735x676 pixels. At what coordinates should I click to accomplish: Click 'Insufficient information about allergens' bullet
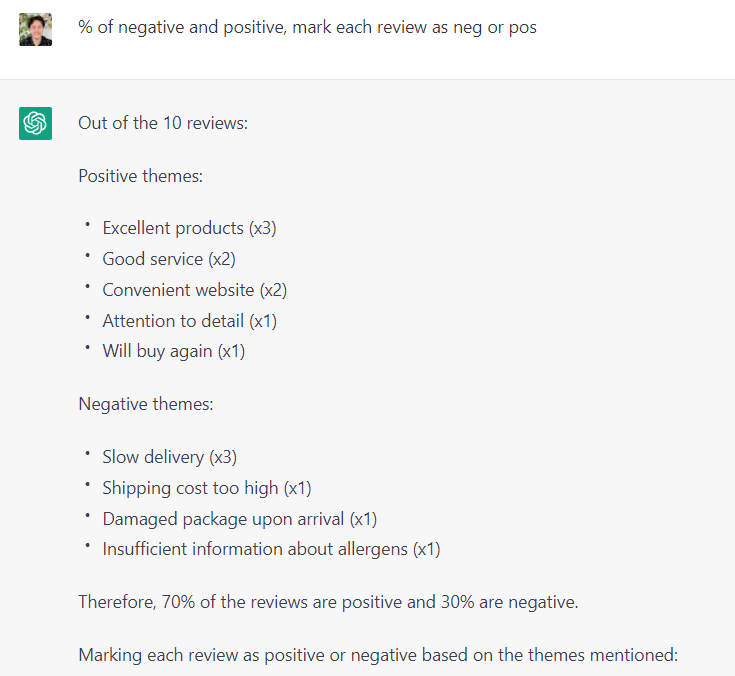[271, 549]
